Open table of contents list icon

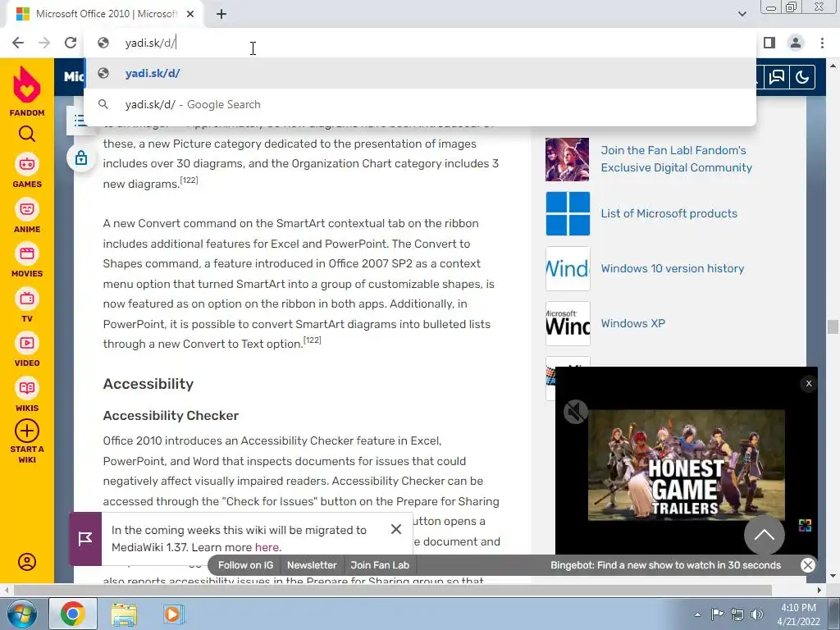[80, 121]
